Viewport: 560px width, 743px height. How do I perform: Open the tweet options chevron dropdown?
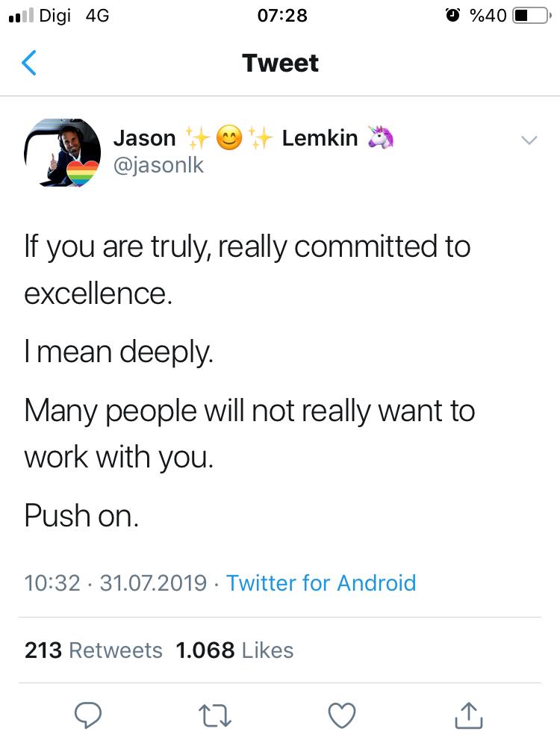pyautogui.click(x=529, y=140)
